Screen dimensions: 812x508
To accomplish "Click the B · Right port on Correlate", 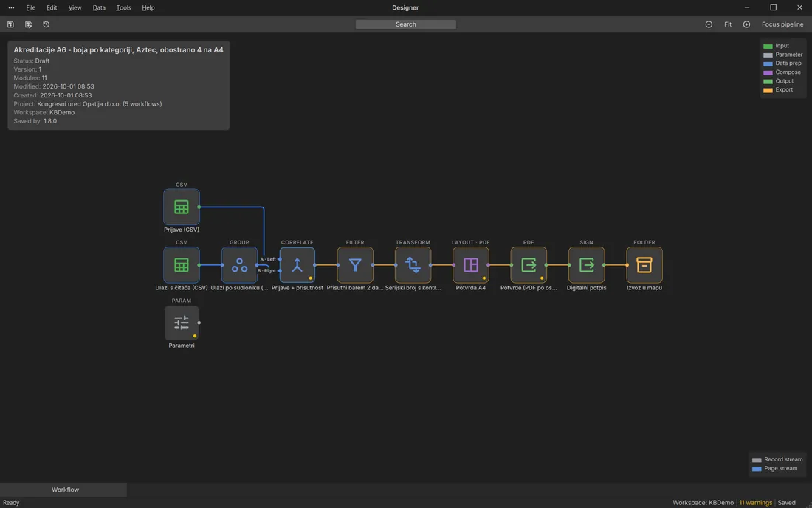I will pos(280,271).
